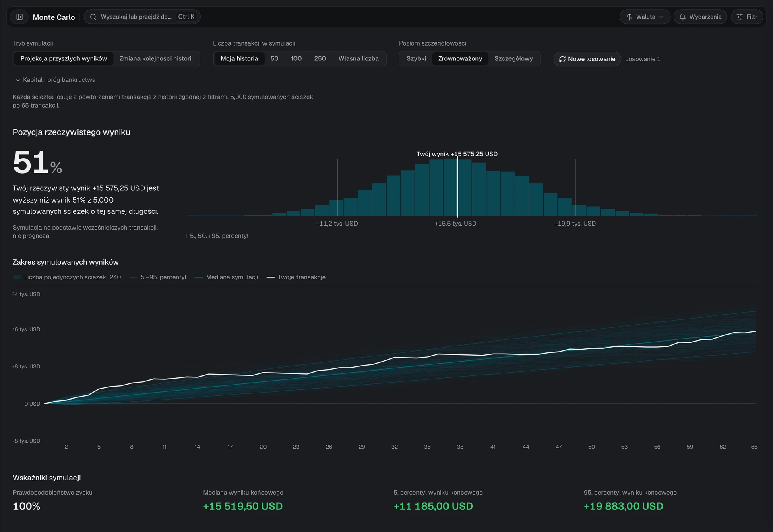Viewport: 773px width, 532px height.
Task: Toggle the sidebar panel icon
Action: (x=19, y=17)
